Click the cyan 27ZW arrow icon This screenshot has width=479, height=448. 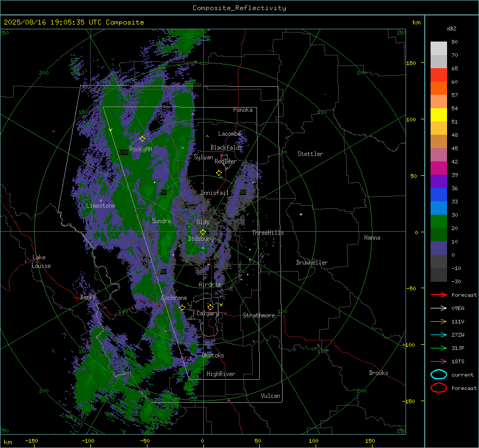point(439,335)
